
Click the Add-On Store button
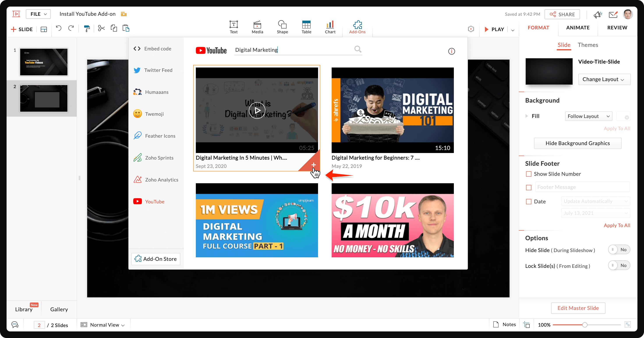(156, 259)
